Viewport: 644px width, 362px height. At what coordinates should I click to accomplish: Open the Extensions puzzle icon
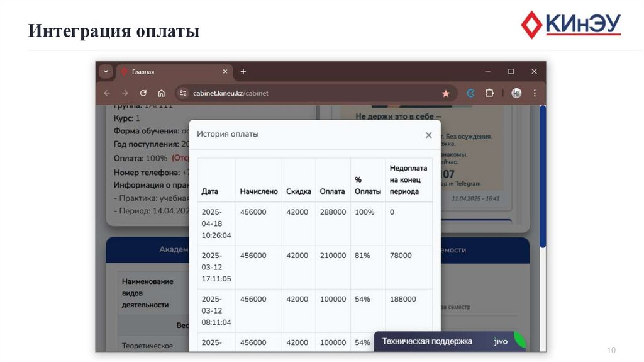click(489, 93)
